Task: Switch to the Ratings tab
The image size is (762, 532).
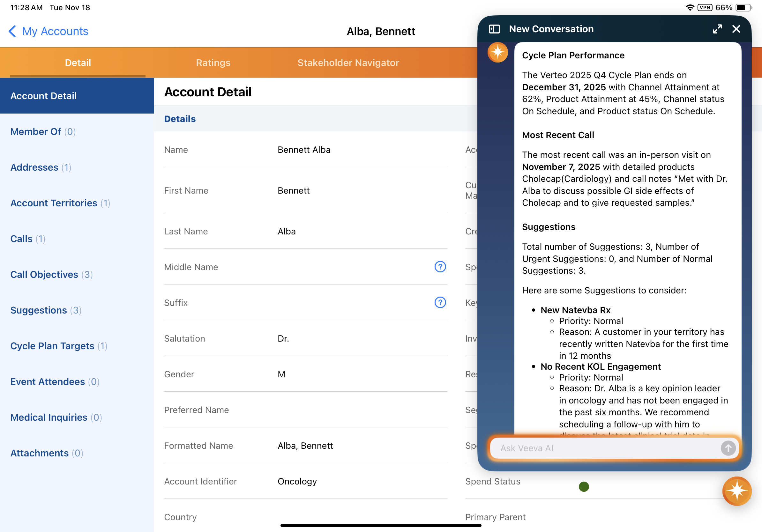Action: point(213,63)
